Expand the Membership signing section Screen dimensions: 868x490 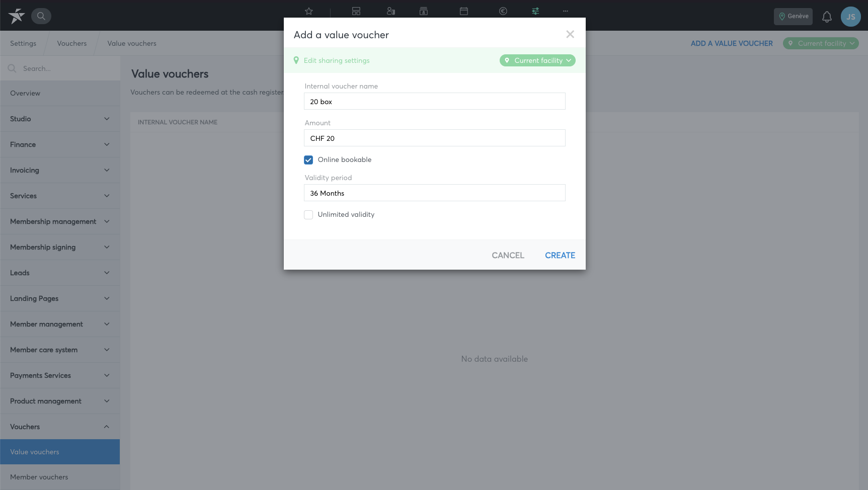(60, 247)
